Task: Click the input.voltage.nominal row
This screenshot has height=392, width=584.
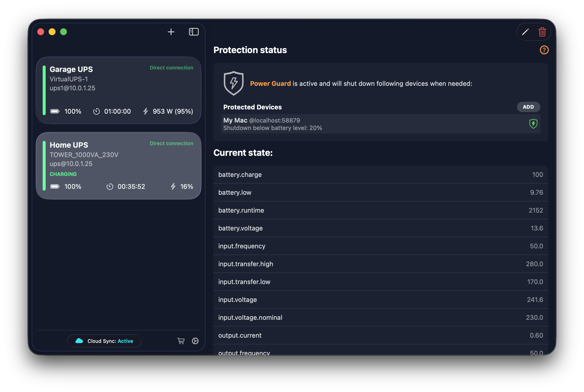Action: click(x=381, y=318)
